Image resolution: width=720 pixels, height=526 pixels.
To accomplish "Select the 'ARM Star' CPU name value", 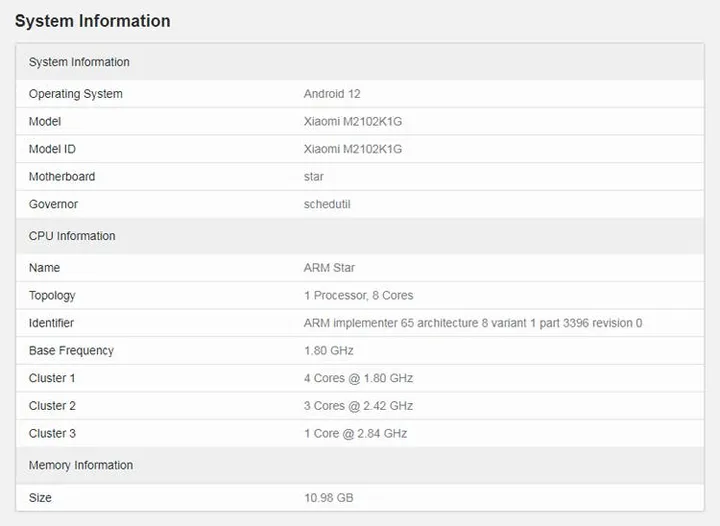I will [329, 268].
